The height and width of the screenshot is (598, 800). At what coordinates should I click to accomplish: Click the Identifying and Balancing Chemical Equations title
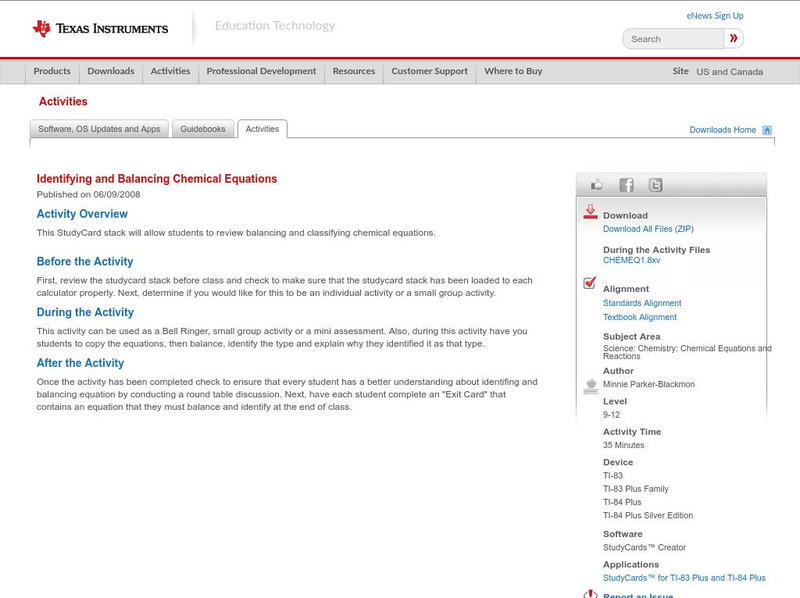click(x=157, y=179)
